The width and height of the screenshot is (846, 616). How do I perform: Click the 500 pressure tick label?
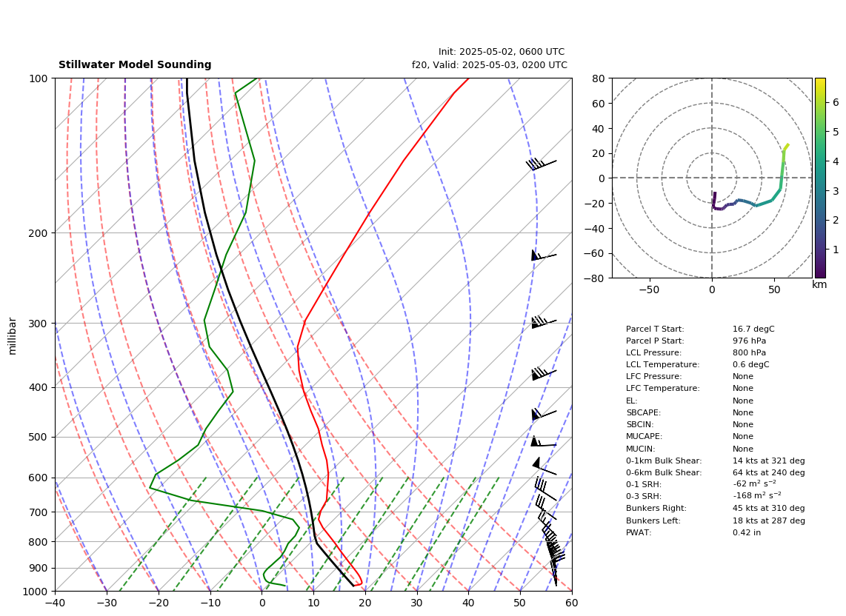tap(39, 437)
